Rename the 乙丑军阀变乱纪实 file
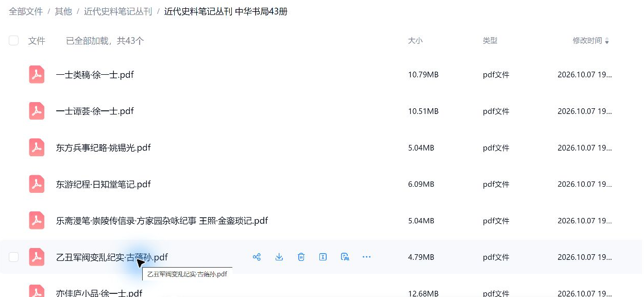Screen dimensions: 644x297 click(x=323, y=257)
